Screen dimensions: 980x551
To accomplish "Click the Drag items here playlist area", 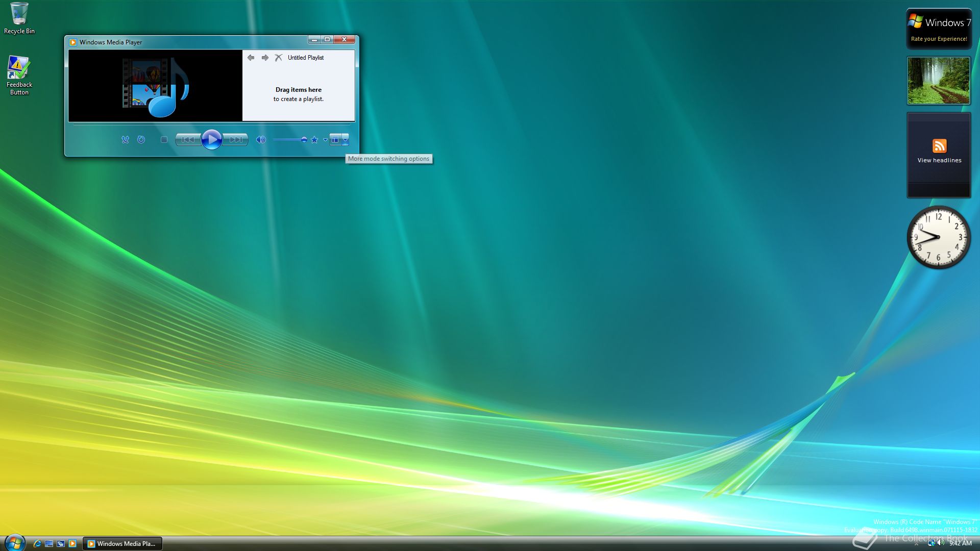I will [x=299, y=94].
